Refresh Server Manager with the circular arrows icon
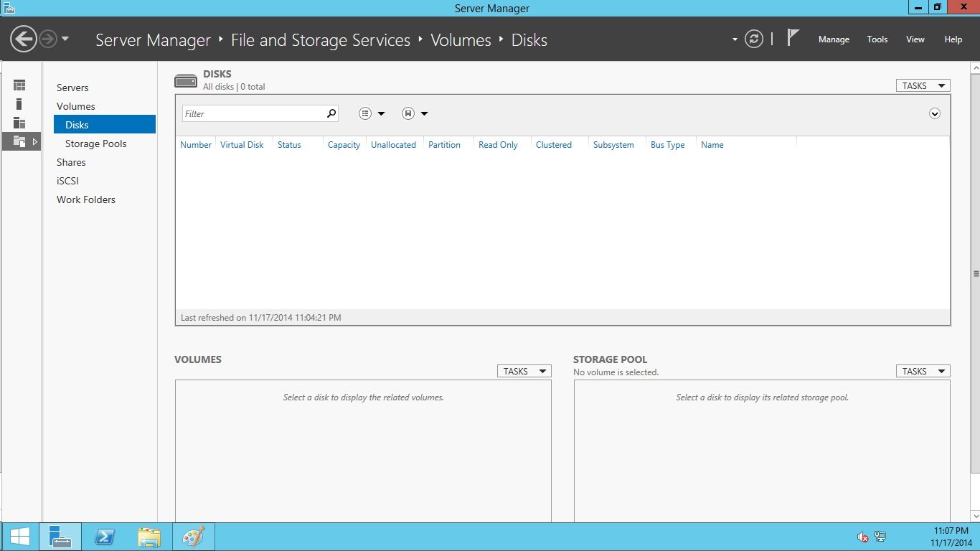This screenshot has width=980, height=551. (753, 39)
